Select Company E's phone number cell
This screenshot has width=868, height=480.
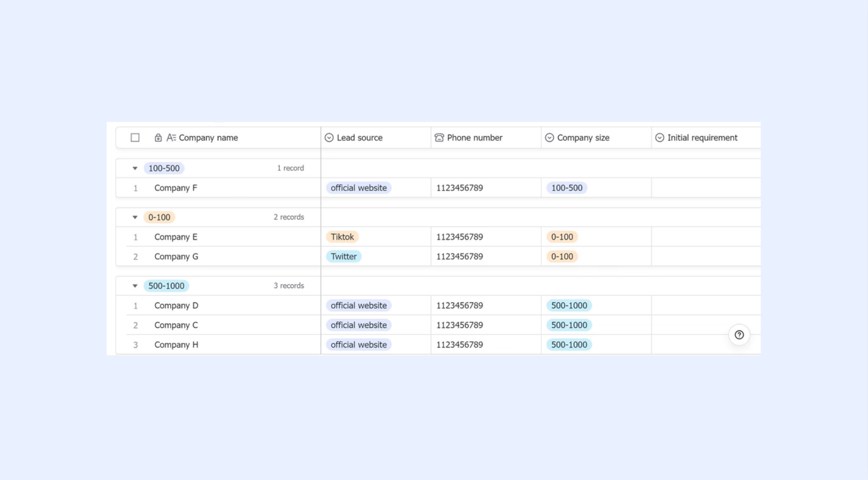click(486, 237)
